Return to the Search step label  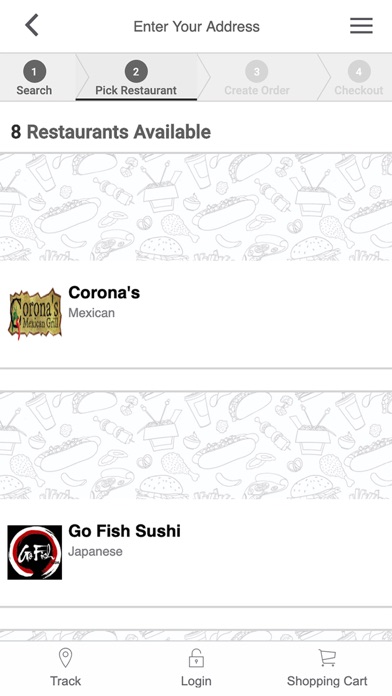34,90
